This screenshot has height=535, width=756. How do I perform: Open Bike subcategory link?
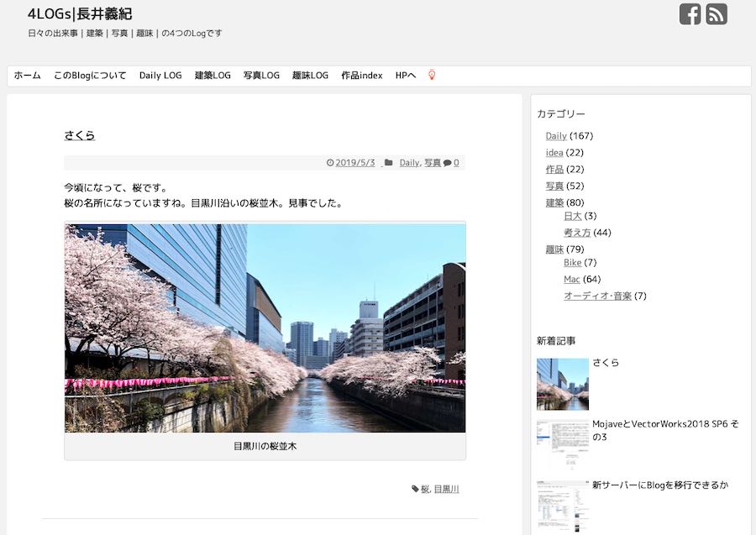(572, 263)
